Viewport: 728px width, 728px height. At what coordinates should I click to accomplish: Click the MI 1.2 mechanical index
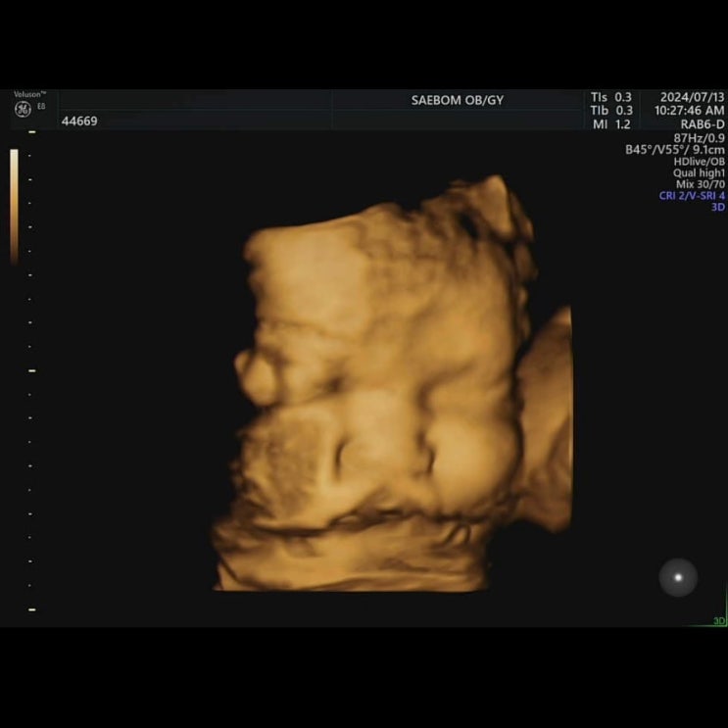click(x=611, y=124)
